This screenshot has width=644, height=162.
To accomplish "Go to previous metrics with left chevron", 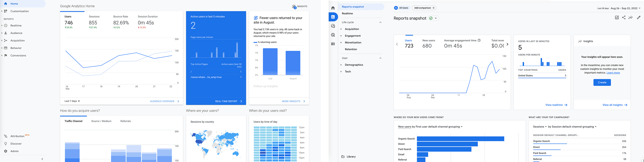I will (397, 44).
